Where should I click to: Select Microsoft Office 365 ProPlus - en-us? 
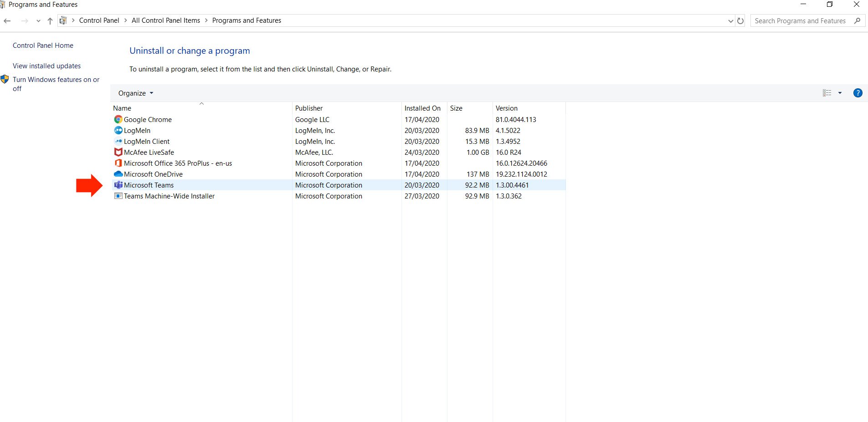178,163
